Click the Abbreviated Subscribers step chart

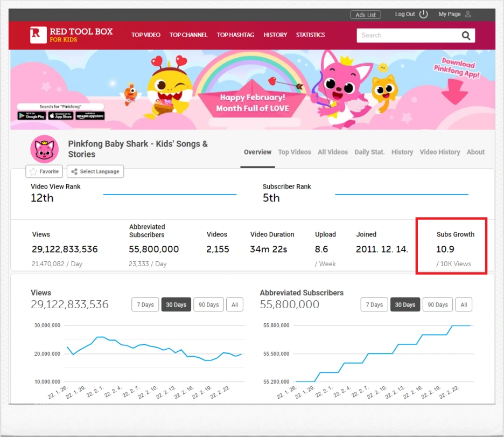[x=383, y=353]
